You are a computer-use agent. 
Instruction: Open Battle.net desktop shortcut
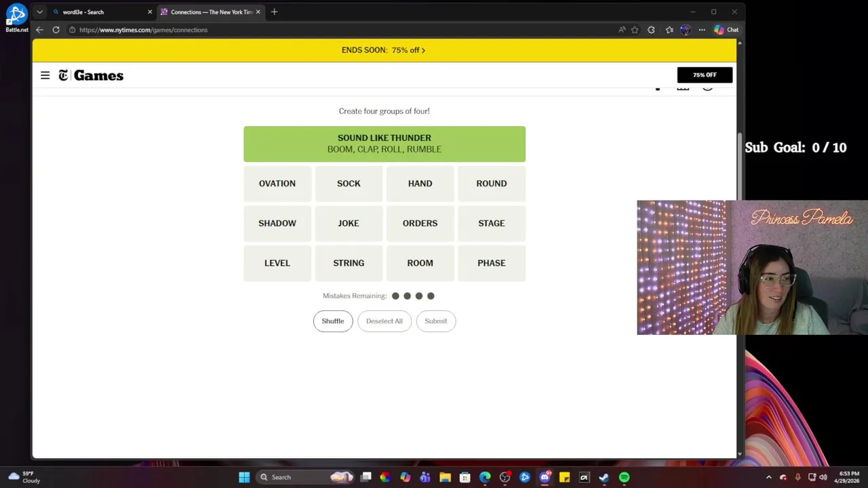tap(16, 17)
